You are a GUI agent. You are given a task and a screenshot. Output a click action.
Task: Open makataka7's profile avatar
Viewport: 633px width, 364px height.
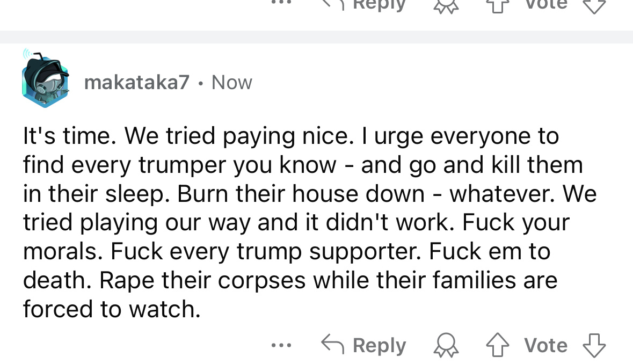pyautogui.click(x=46, y=82)
